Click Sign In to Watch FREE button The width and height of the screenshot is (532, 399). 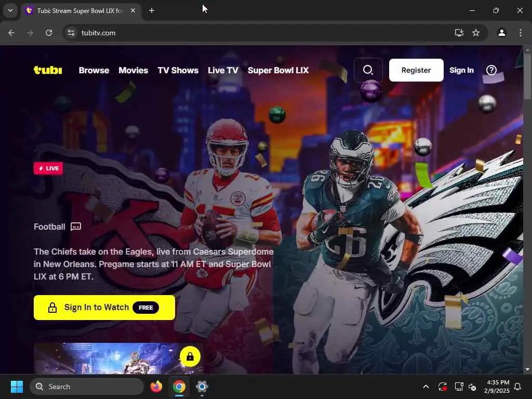point(104,308)
